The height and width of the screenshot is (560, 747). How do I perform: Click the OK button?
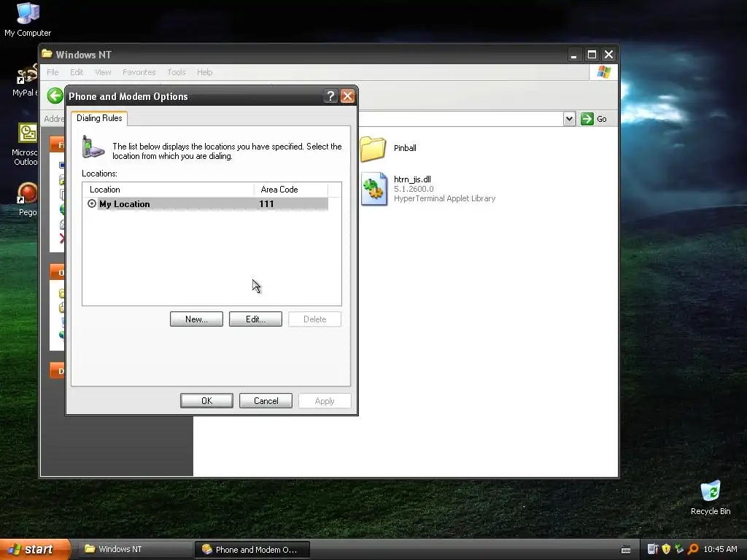206,401
